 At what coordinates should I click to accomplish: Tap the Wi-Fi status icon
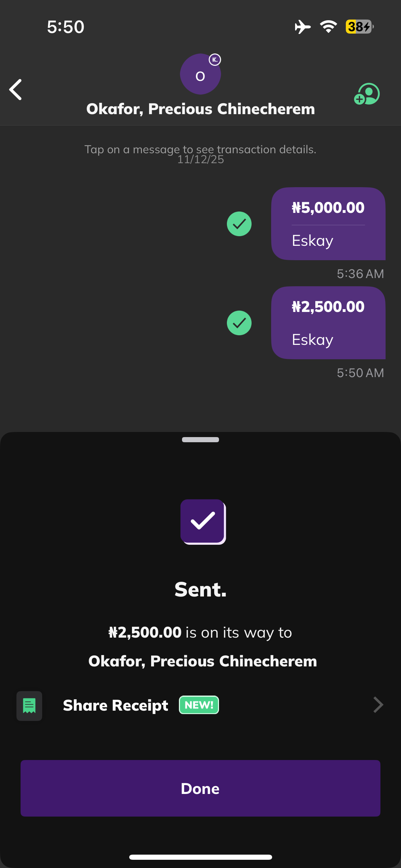(x=328, y=27)
